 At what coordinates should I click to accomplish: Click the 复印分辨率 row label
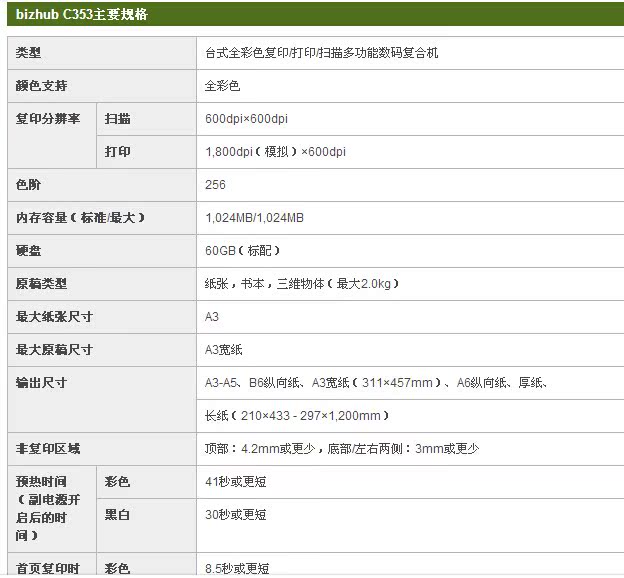point(48,119)
